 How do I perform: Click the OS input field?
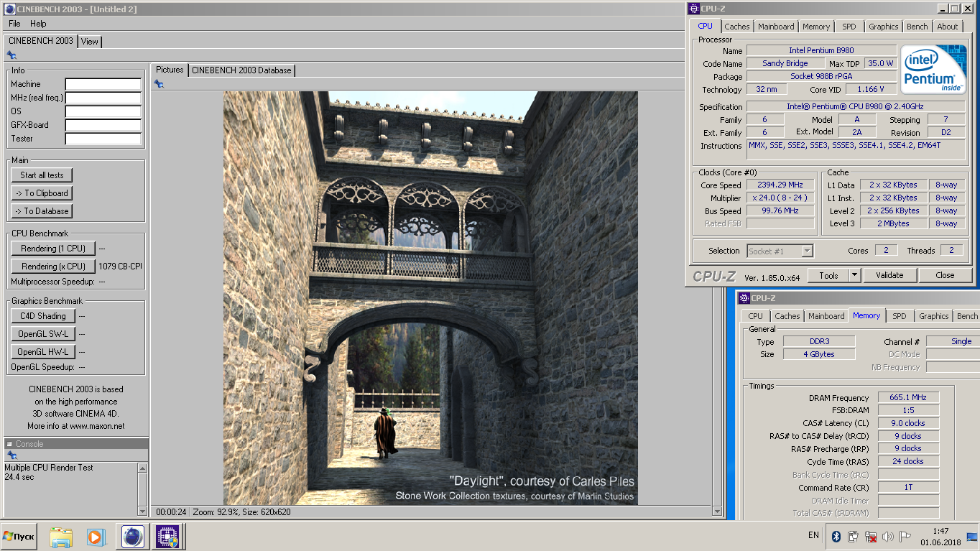click(x=103, y=112)
